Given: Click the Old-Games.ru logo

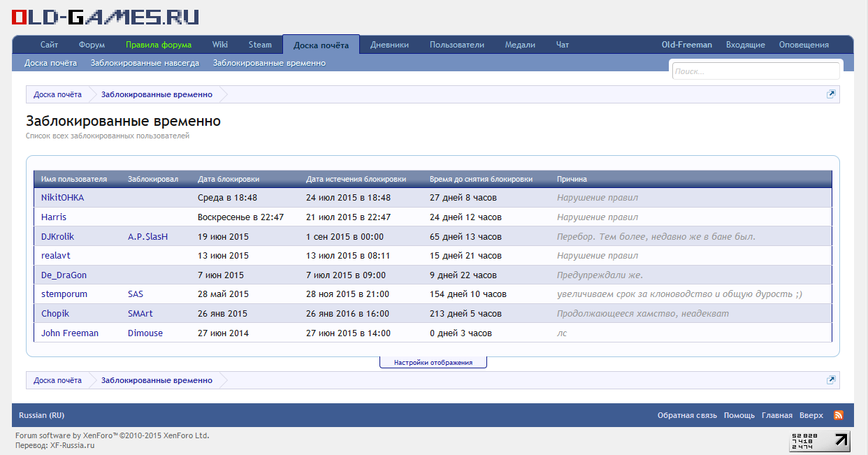Looking at the screenshot, I should coord(106,17).
